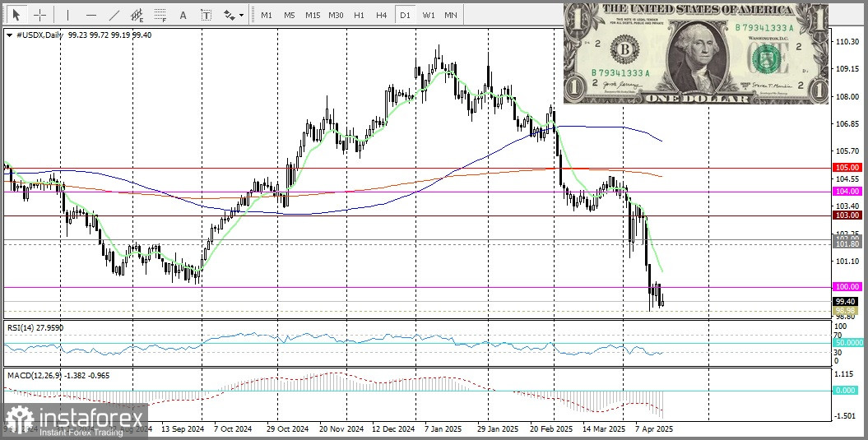This screenshot has width=868, height=440.
Task: Click the one dollar bill image
Action: tap(695, 53)
